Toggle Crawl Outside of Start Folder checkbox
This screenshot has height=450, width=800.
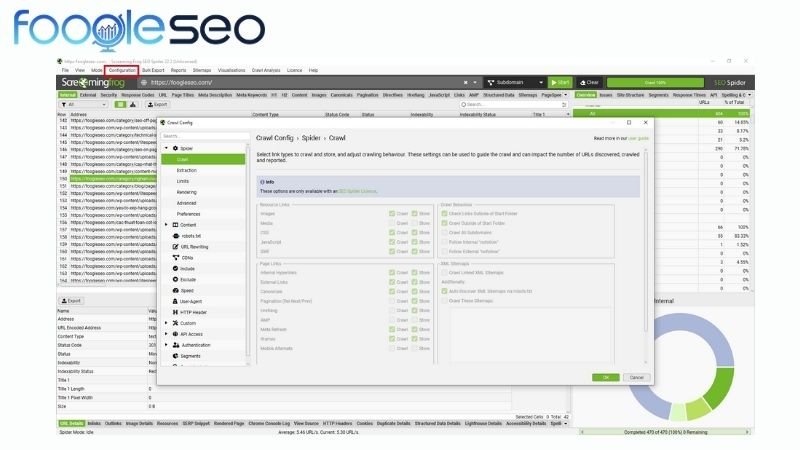(444, 223)
